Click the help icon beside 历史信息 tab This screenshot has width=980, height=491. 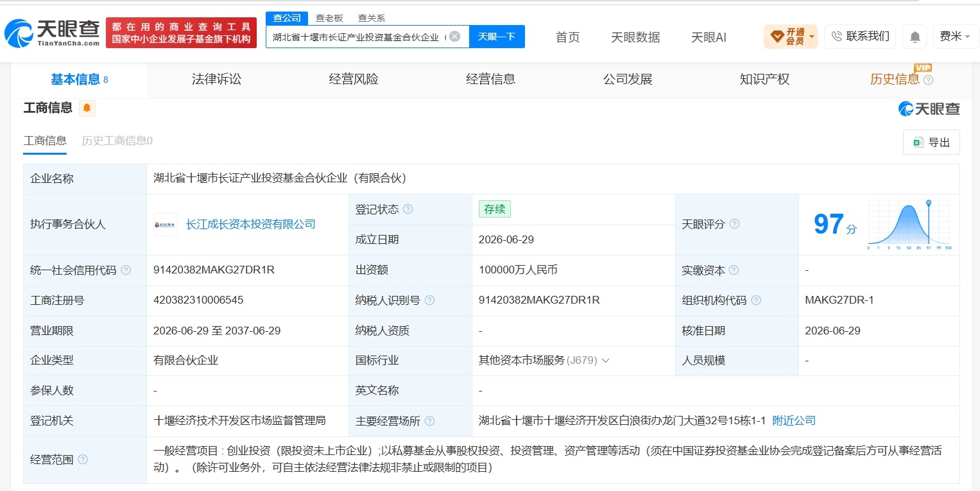928,80
